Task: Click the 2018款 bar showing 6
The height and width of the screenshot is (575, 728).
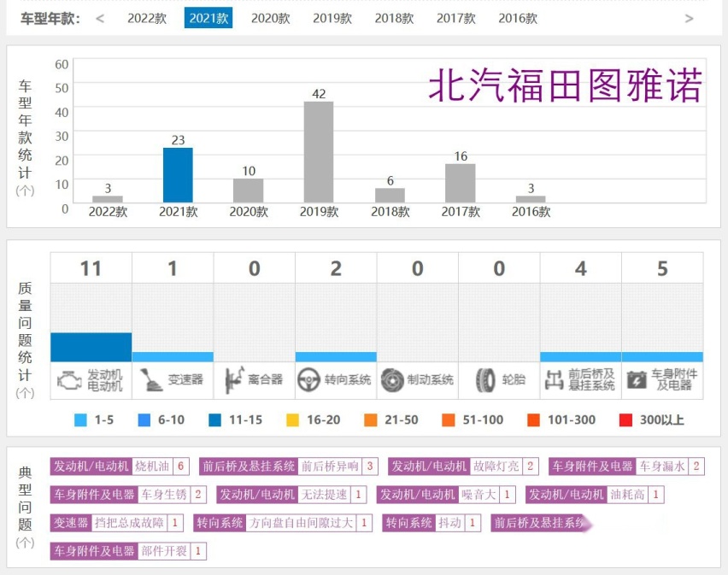Action: tap(390, 196)
